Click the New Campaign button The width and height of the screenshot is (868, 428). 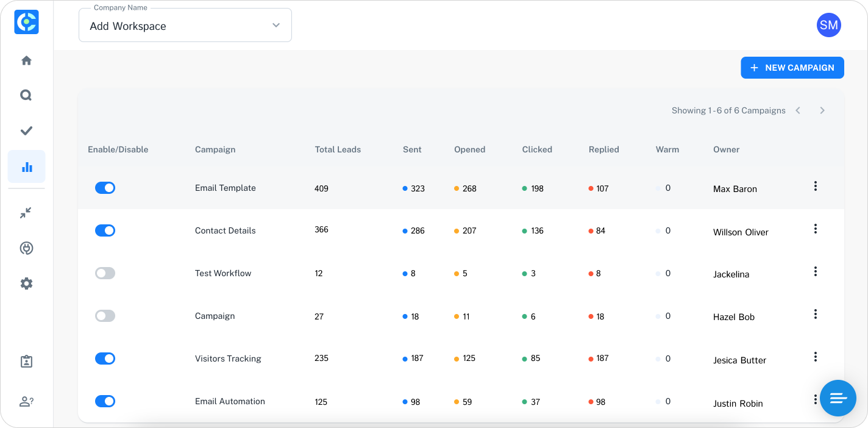[792, 68]
